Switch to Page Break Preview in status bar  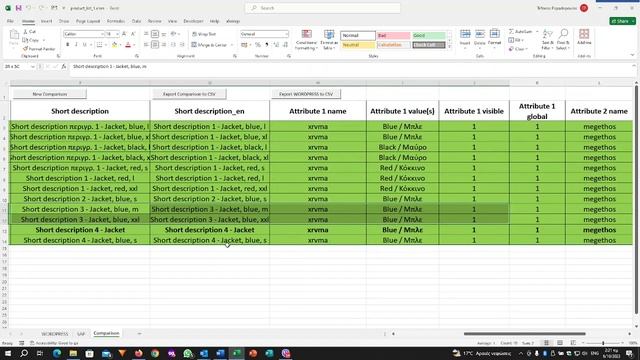coord(573,343)
